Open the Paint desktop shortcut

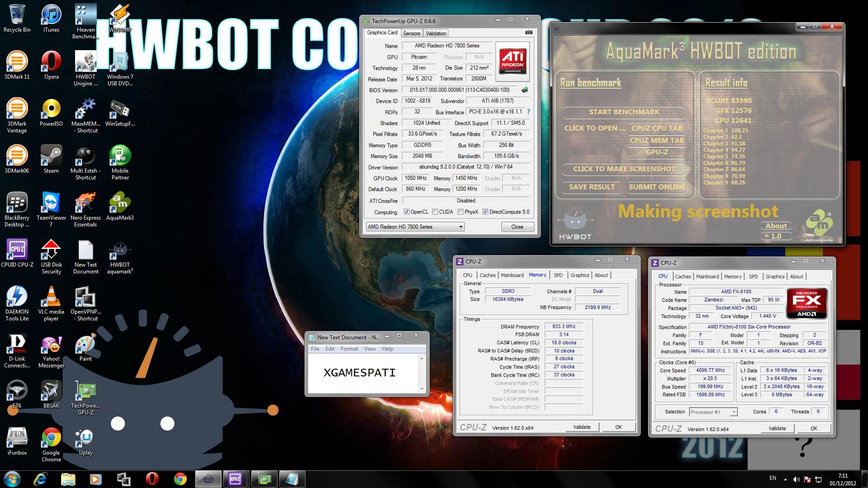pos(85,347)
